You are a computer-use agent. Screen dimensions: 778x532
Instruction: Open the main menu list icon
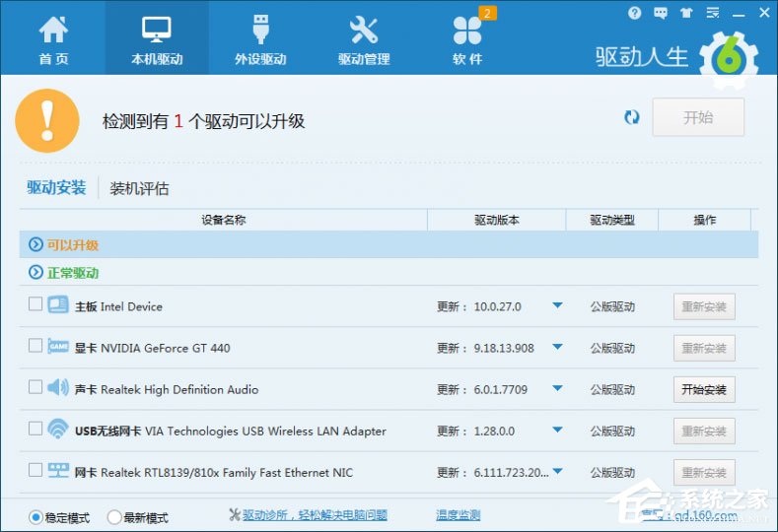point(713,13)
